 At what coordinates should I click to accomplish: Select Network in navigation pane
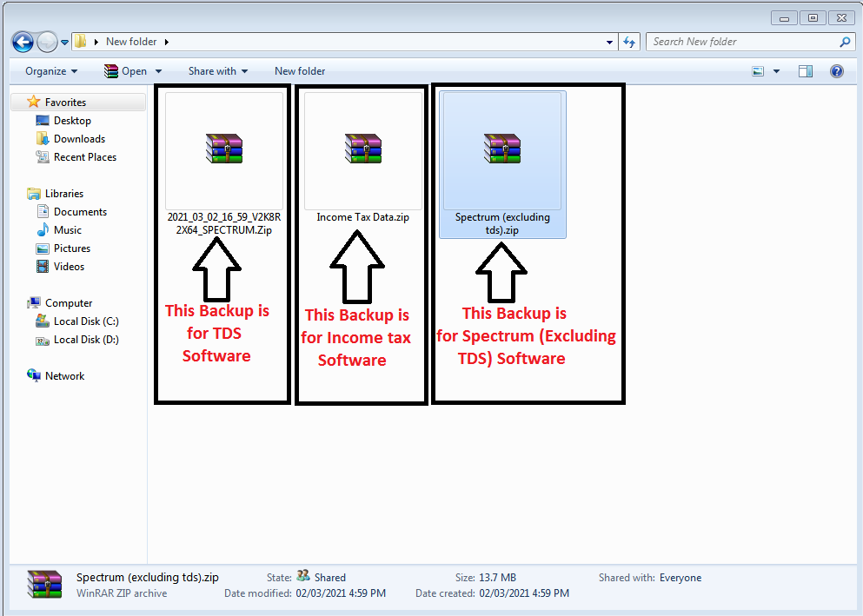tap(64, 376)
